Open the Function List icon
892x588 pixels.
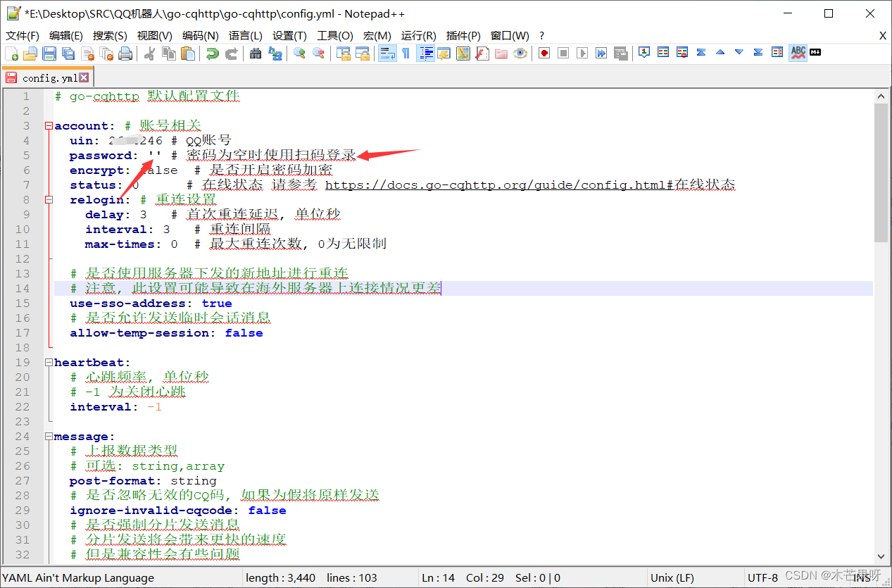[482, 54]
